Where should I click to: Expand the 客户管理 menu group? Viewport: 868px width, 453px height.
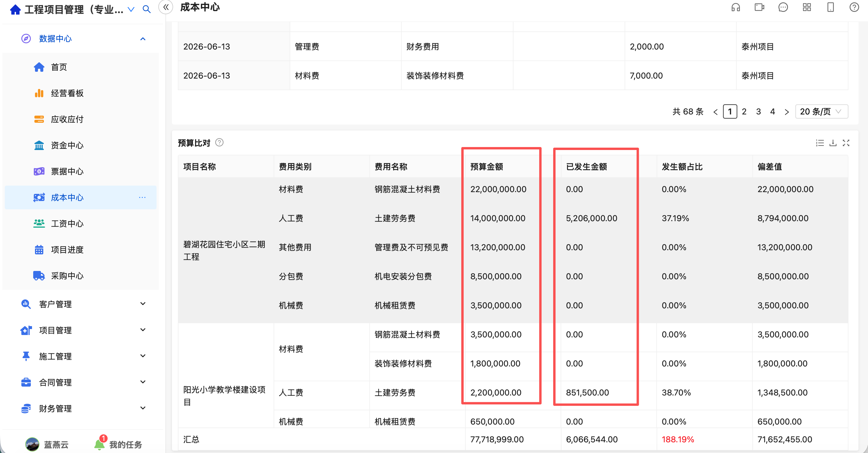(x=81, y=304)
